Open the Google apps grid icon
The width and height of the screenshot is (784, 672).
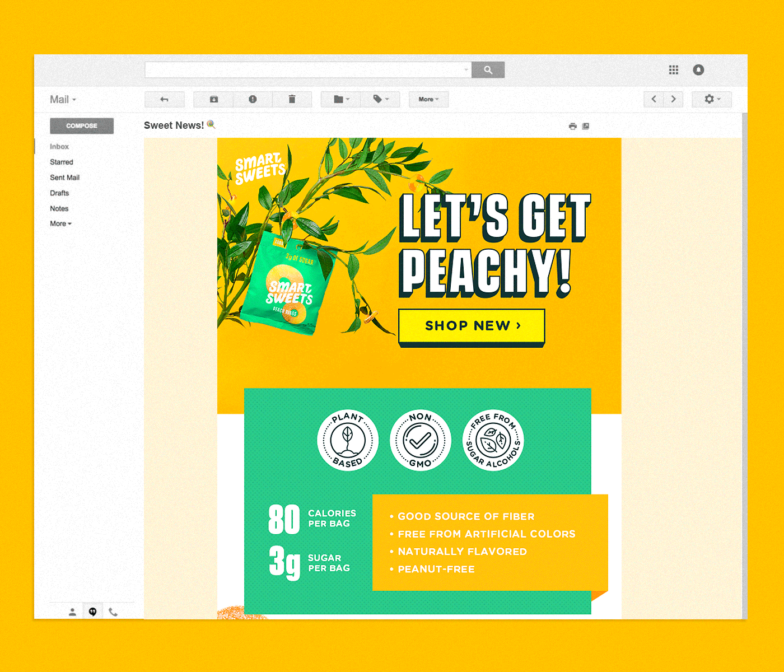click(674, 70)
